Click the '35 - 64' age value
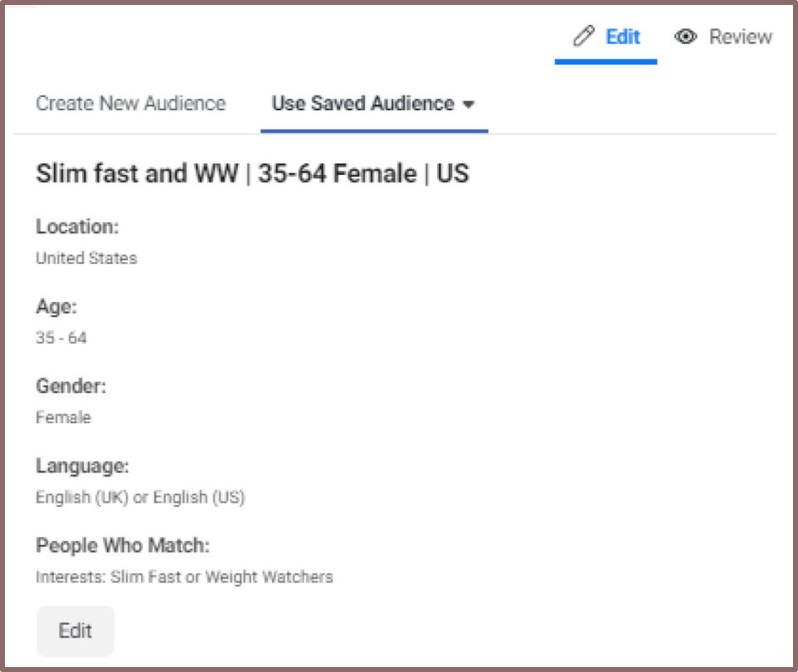 [61, 338]
